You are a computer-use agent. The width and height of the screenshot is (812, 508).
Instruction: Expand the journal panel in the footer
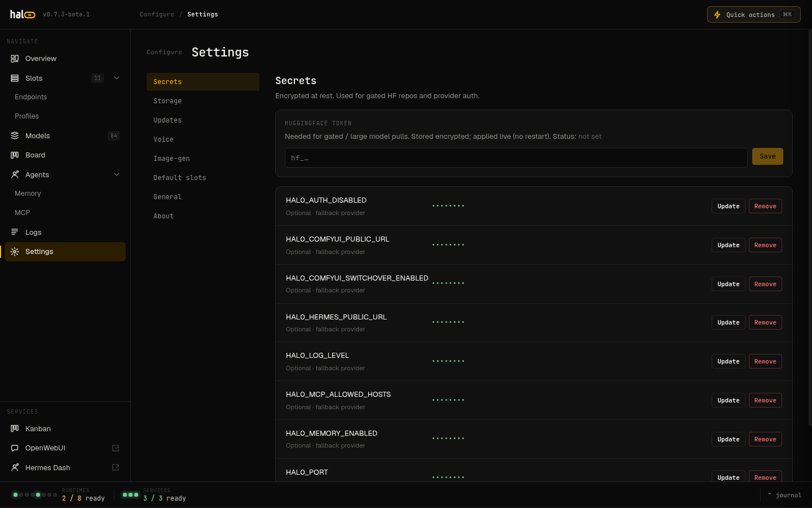tap(784, 495)
